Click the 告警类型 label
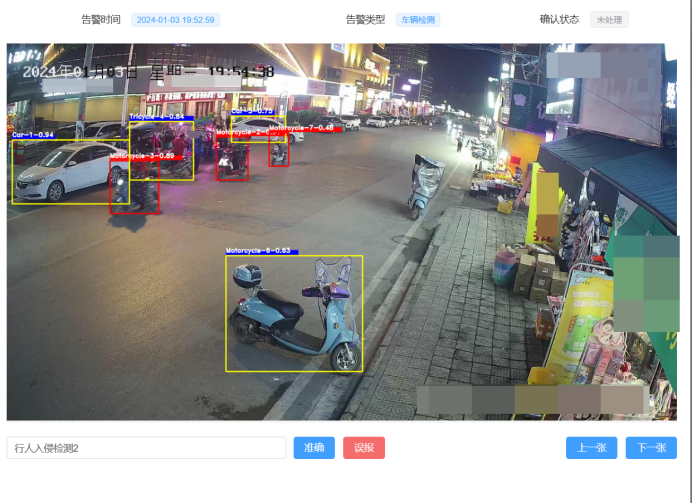Viewport: 692px width, 503px height. tap(365, 19)
